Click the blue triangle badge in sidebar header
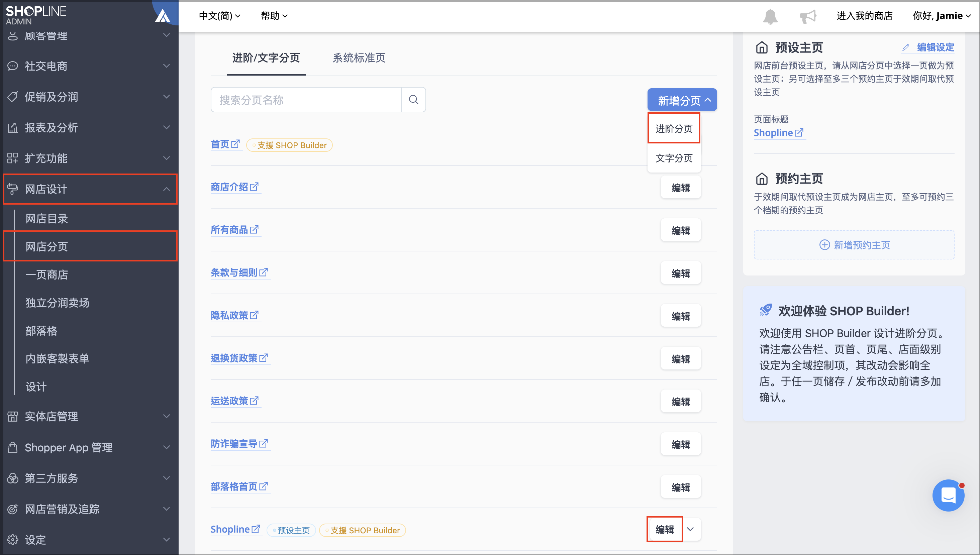Screen dimensions: 980x555 click(163, 16)
